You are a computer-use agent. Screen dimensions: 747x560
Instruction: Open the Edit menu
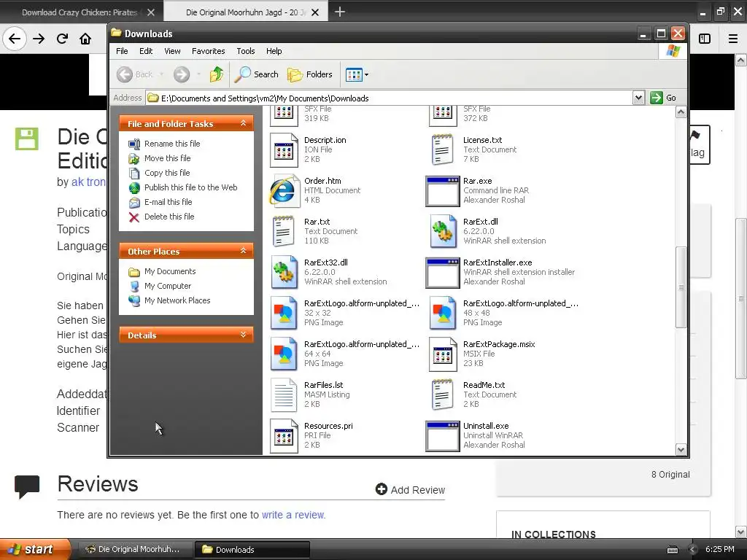146,51
